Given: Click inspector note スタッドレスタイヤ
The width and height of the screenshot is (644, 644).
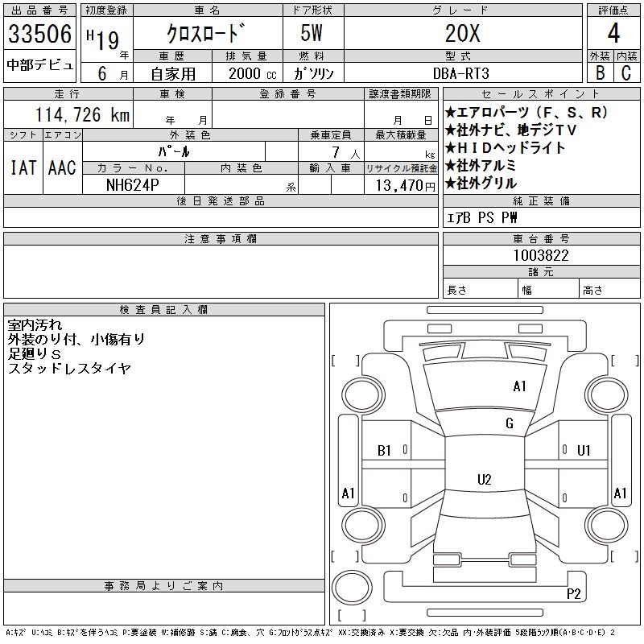Looking at the screenshot, I should tap(69, 368).
